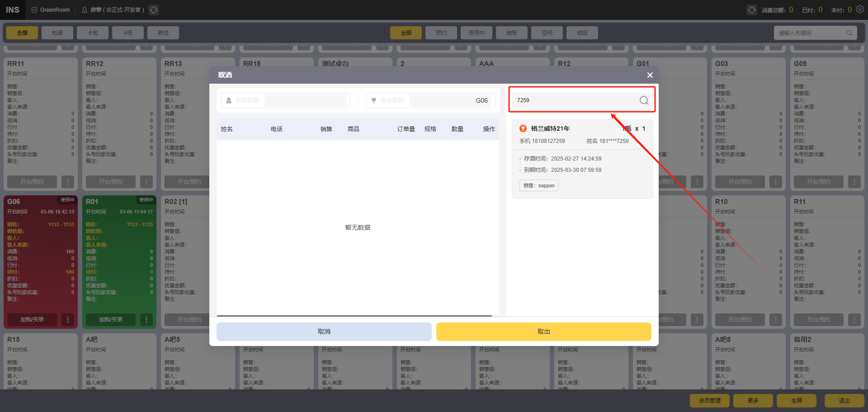Filter tables by 预约 status
868x412 pixels.
tap(441, 33)
